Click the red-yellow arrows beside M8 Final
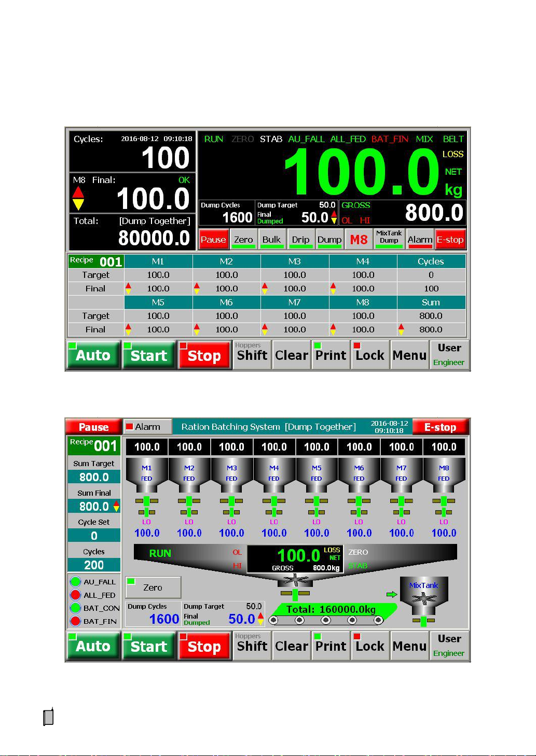Viewport: 536px width, 756px height. pos(78,198)
